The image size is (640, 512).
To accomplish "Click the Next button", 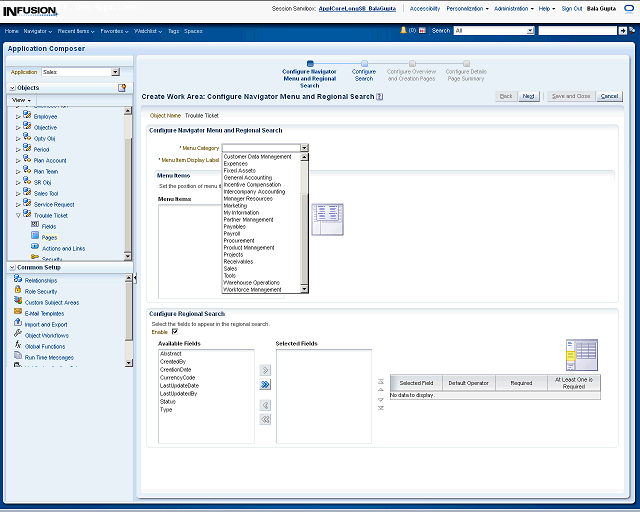I will pyautogui.click(x=529, y=96).
